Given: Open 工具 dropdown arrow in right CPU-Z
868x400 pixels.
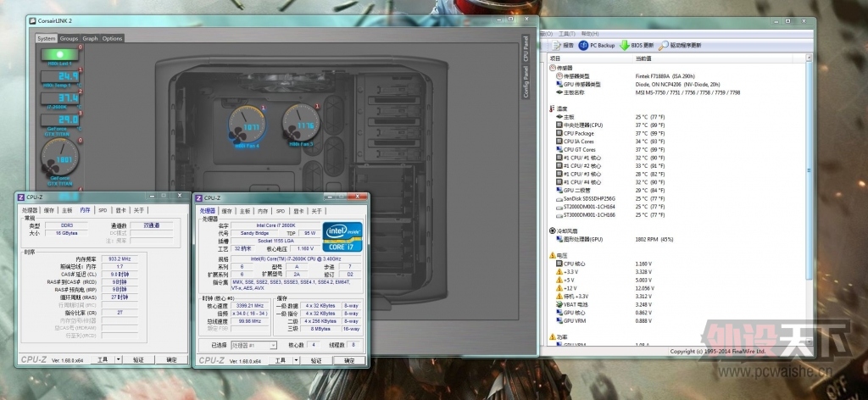Looking at the screenshot, I should (296, 361).
